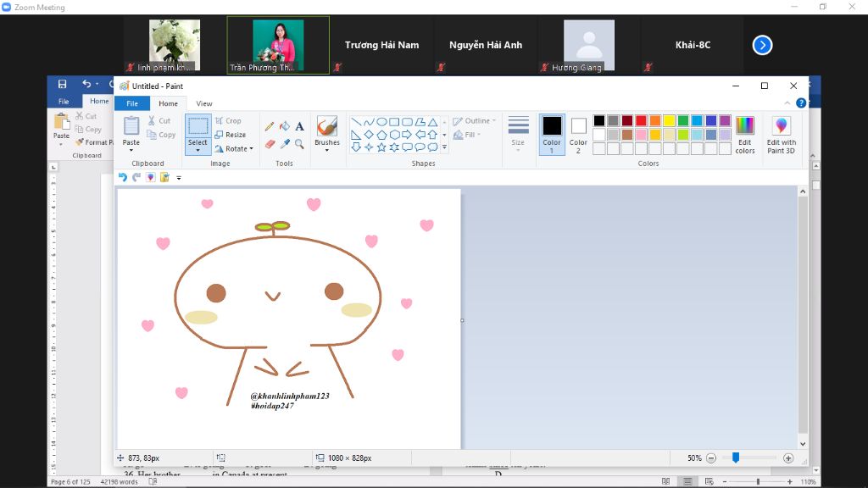Click Cut in the Paint clipboard group
This screenshot has width=868, height=488.
(x=159, y=120)
